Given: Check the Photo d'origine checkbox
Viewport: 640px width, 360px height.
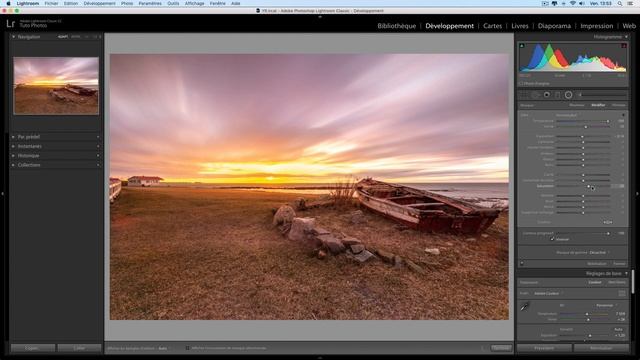Looking at the screenshot, I should [x=521, y=84].
